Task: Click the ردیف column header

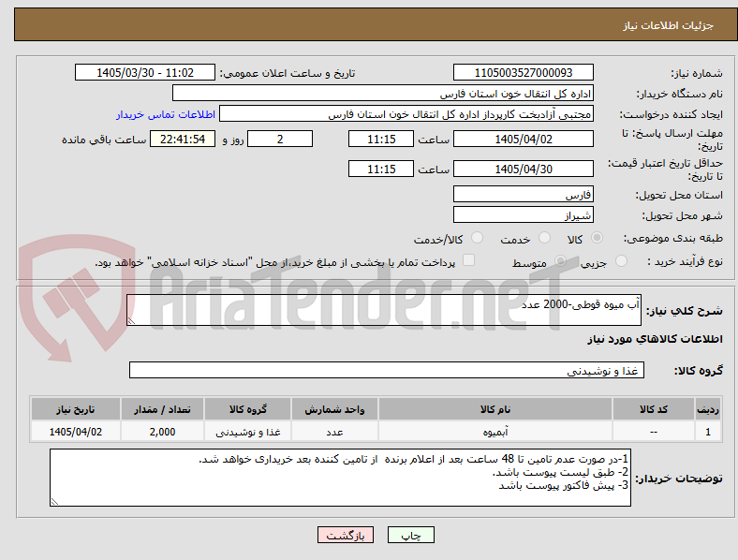Action: coord(708,409)
